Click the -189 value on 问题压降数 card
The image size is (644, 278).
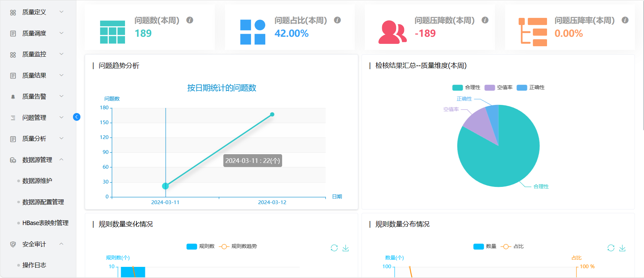coord(425,33)
